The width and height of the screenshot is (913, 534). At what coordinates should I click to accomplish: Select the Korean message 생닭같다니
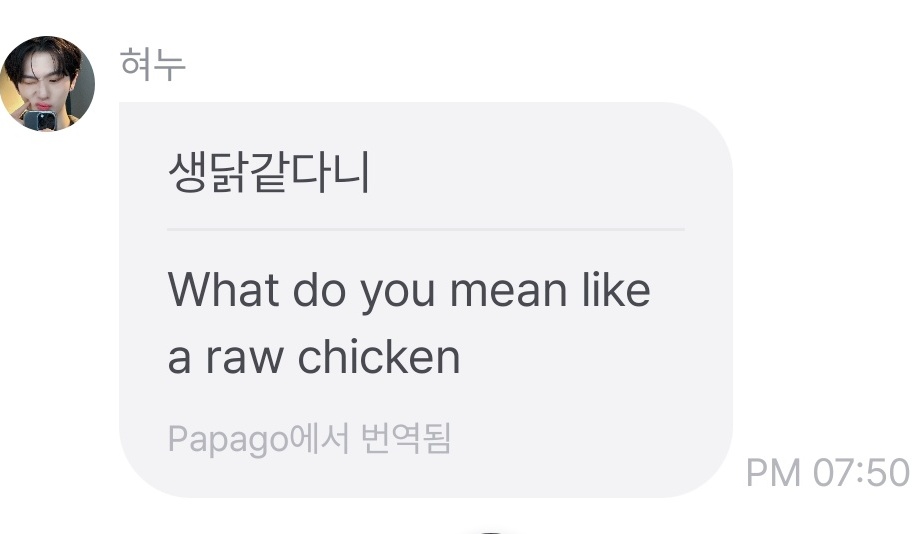(268, 172)
